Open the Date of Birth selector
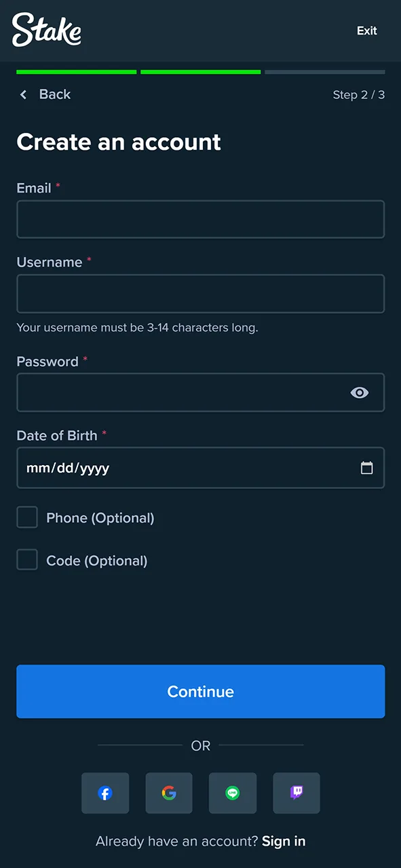Viewport: 401px width, 868px height. point(201,468)
